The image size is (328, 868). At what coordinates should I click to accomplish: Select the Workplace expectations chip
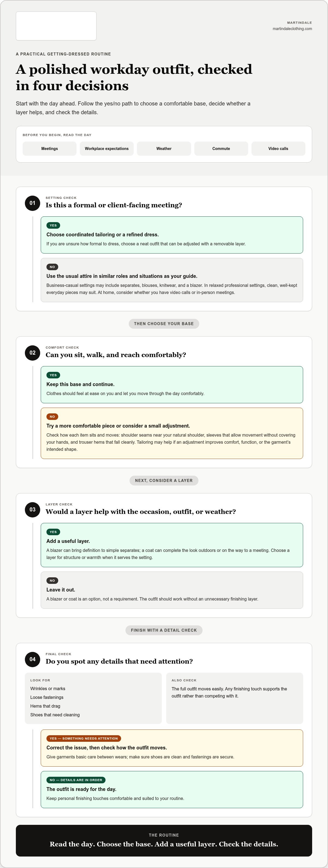(x=107, y=149)
